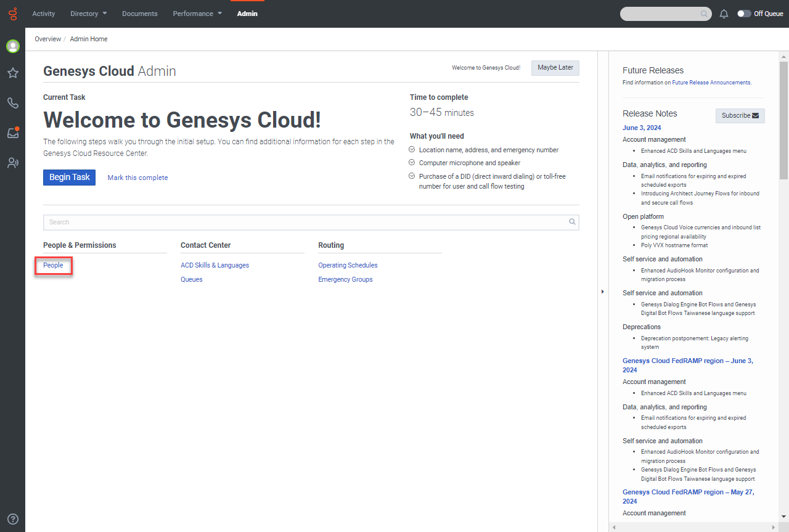Open June 3, 2024 release notes
Image resolution: width=789 pixels, height=532 pixels.
point(642,128)
